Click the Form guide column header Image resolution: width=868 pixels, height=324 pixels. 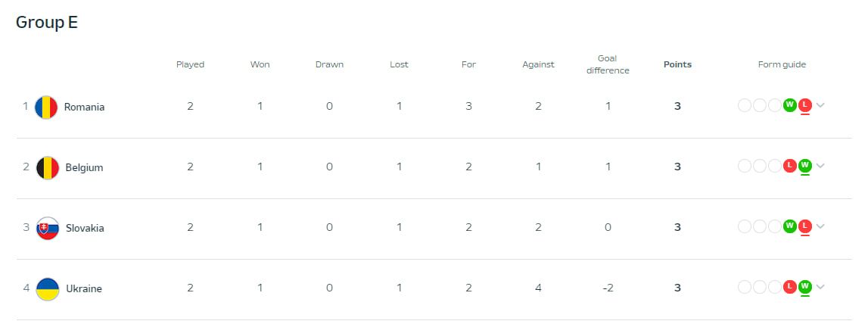[x=782, y=64]
